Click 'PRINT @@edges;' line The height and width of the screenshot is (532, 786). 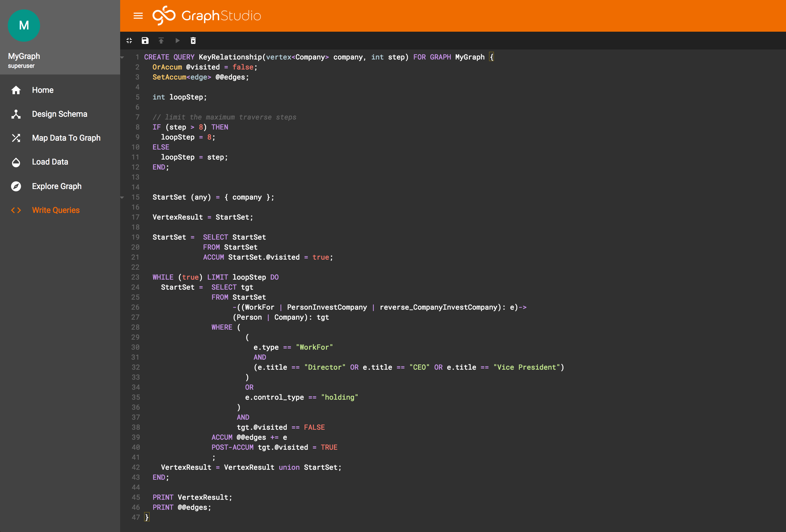[182, 507]
